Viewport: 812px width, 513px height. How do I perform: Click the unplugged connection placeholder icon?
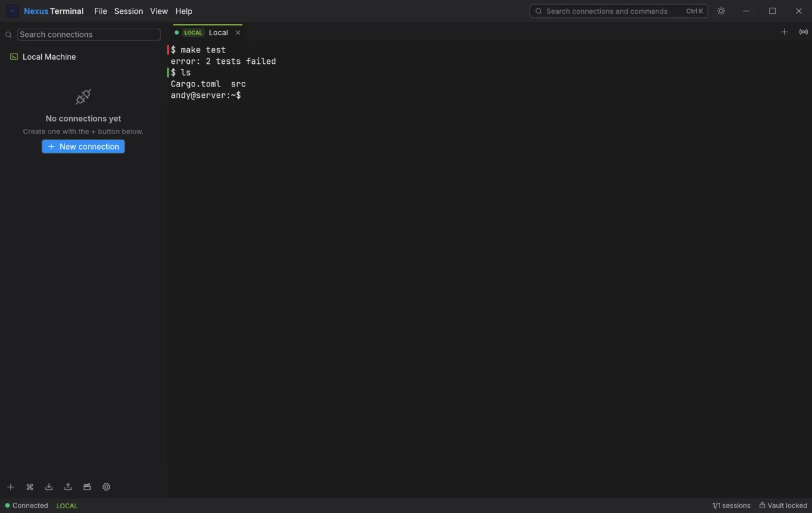pyautogui.click(x=83, y=97)
